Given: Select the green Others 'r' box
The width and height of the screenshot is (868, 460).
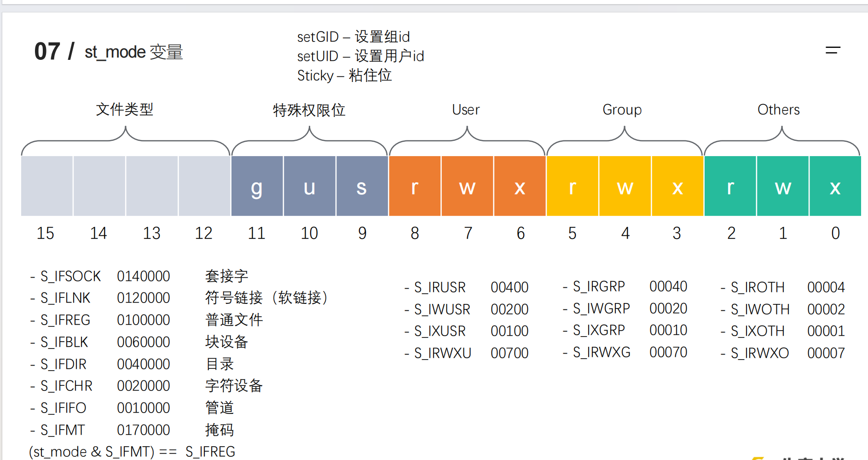Looking at the screenshot, I should 730,186.
